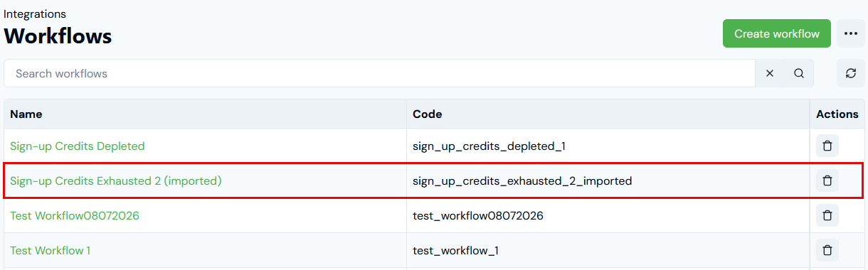
Task: Select code test_workflow08072026
Action: coord(478,215)
